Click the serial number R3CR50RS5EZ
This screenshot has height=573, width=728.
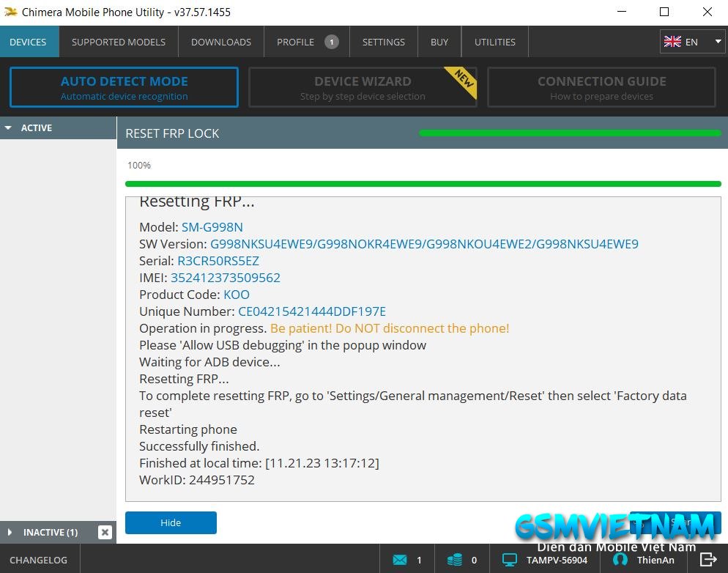218,261
